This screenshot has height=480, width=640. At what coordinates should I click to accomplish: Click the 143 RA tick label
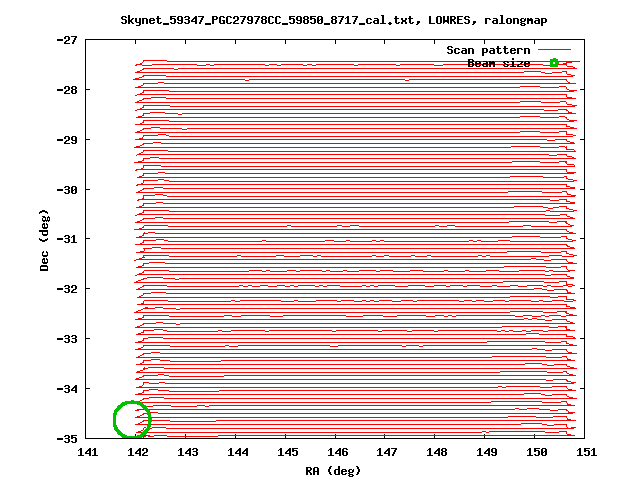pos(188,452)
